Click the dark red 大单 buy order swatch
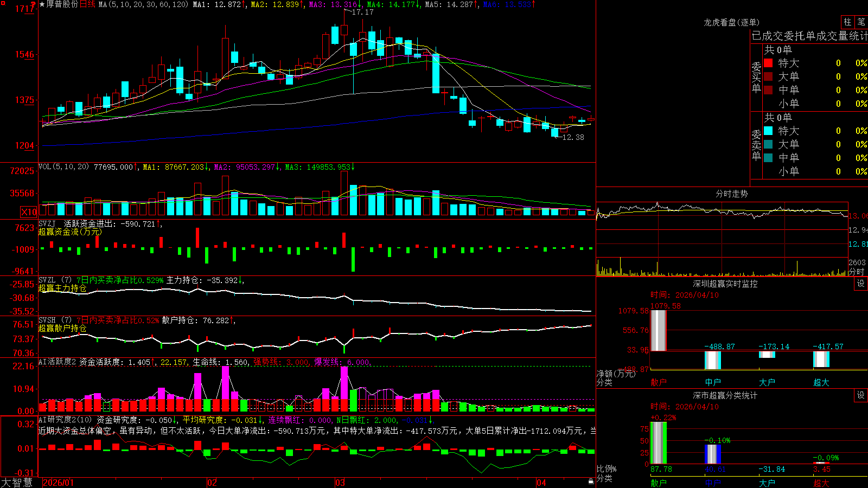Viewport: 868px width, 488px height. 768,76
